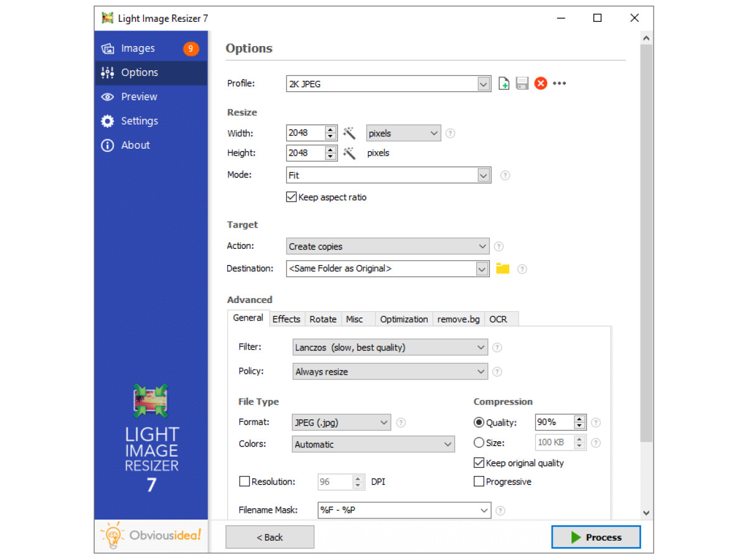This screenshot has height=560, width=747.
Task: Click the vertical scrollbar down arrow
Action: (646, 513)
